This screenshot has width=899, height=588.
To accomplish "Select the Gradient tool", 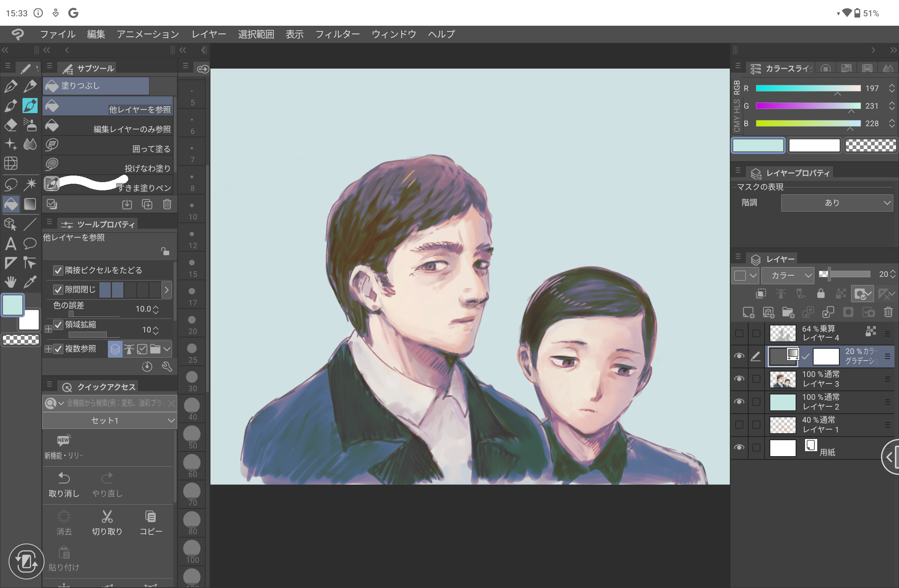I will (30, 204).
